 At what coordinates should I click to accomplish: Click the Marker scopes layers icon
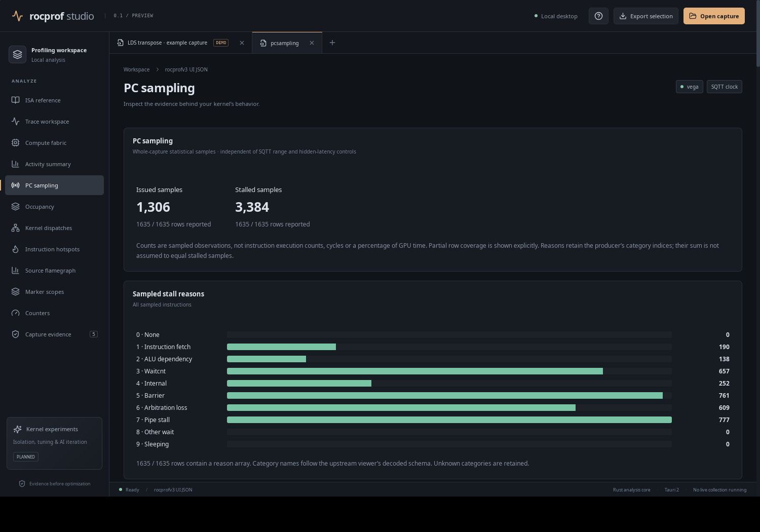(16, 292)
